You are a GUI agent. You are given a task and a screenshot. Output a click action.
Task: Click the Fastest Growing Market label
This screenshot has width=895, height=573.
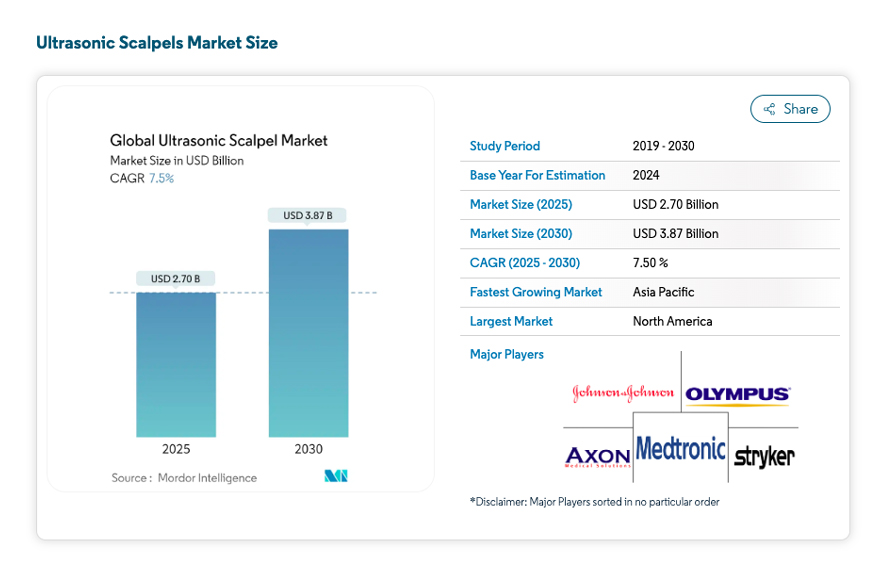(535, 292)
